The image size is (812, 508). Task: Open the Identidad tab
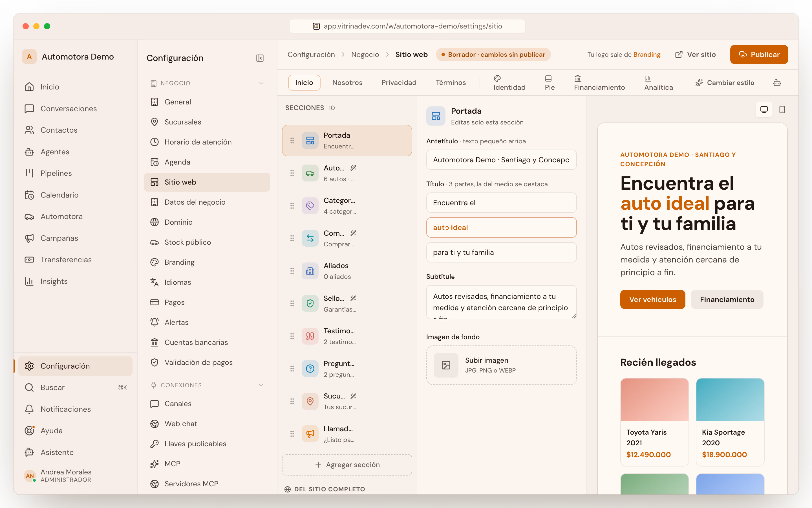[x=509, y=83]
